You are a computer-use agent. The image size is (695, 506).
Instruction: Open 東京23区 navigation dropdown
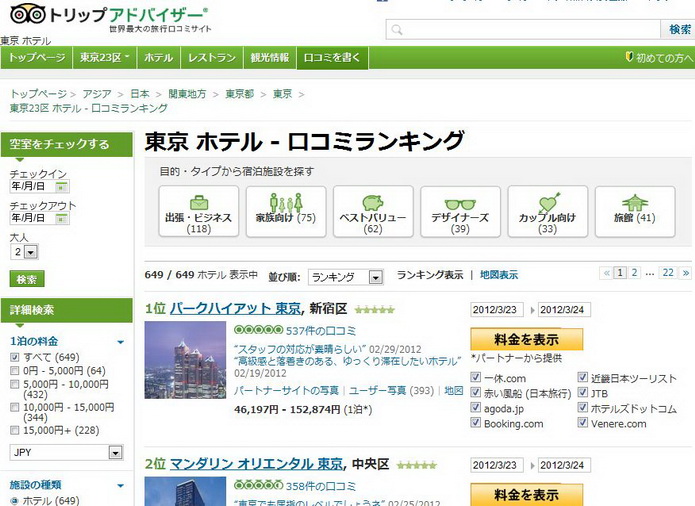point(105,58)
